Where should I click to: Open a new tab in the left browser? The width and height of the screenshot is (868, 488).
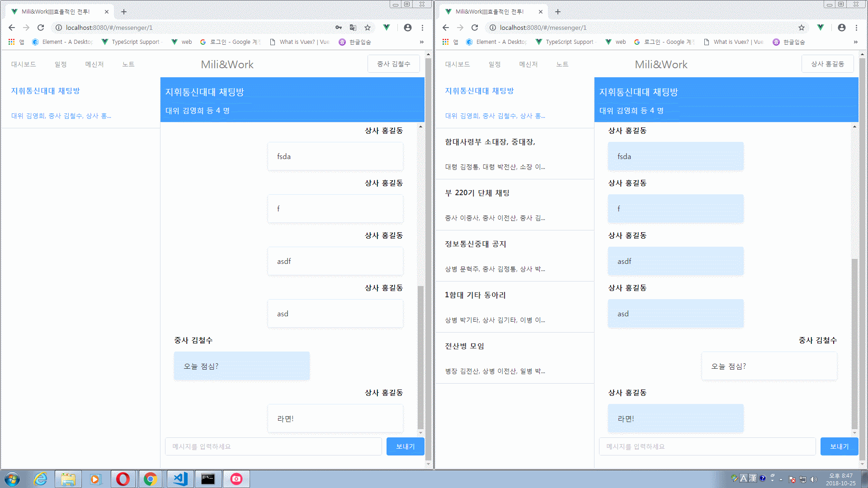point(124,12)
